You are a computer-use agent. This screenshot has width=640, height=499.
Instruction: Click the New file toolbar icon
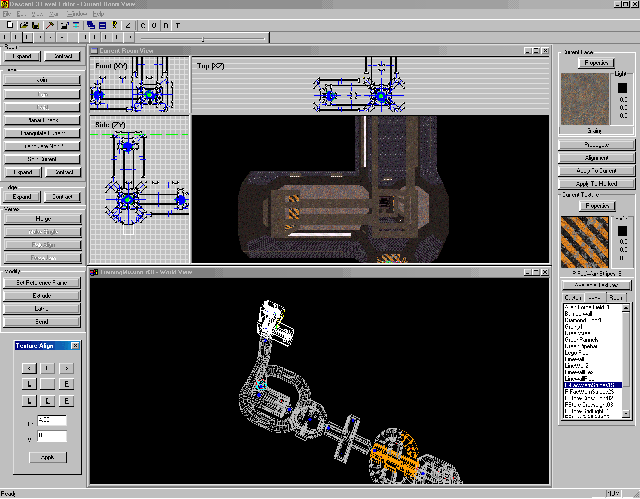click(x=10, y=25)
